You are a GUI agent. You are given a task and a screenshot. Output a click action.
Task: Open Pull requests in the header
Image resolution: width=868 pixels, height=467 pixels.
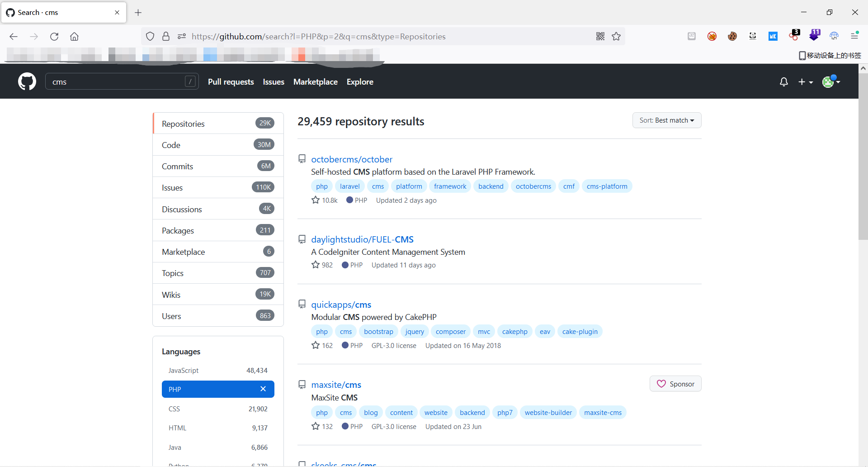[x=231, y=82]
